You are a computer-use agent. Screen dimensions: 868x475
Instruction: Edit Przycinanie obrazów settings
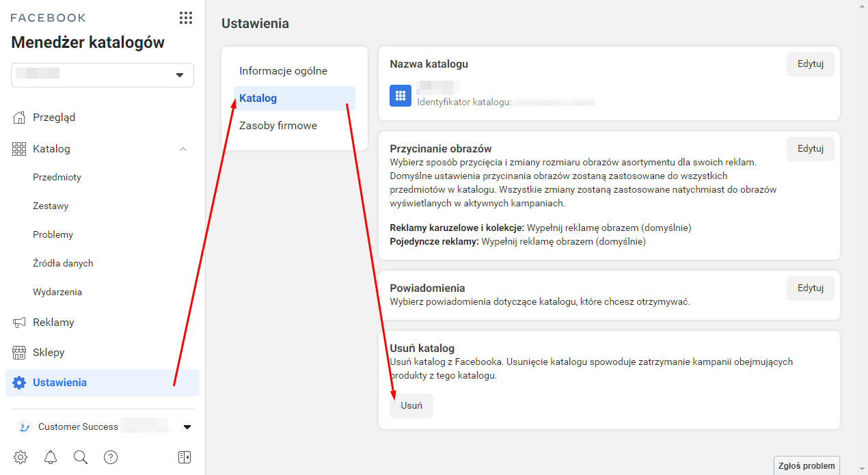point(810,148)
